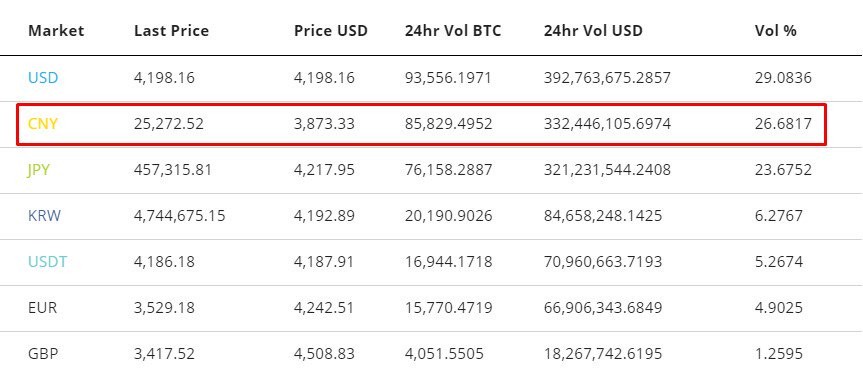
Task: Sort by the Market column header
Action: pyautogui.click(x=56, y=31)
